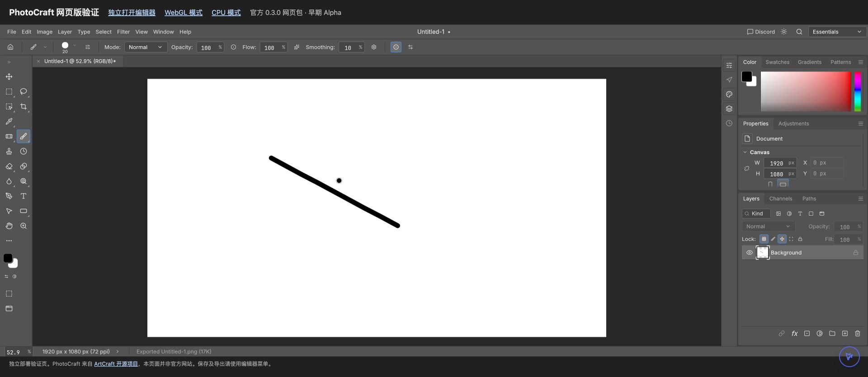Viewport: 868px width, 377px height.
Task: Open the Color panel menu
Action: click(861, 62)
